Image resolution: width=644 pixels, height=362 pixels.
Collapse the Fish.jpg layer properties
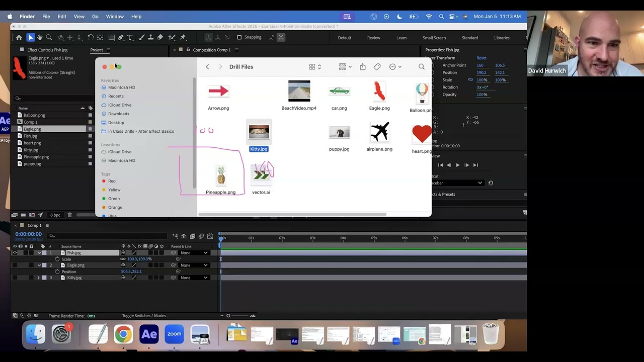pos(39,253)
